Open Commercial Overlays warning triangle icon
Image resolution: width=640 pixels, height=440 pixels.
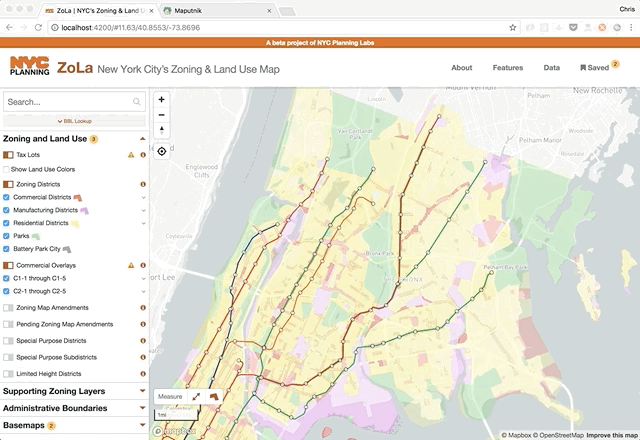tap(131, 265)
